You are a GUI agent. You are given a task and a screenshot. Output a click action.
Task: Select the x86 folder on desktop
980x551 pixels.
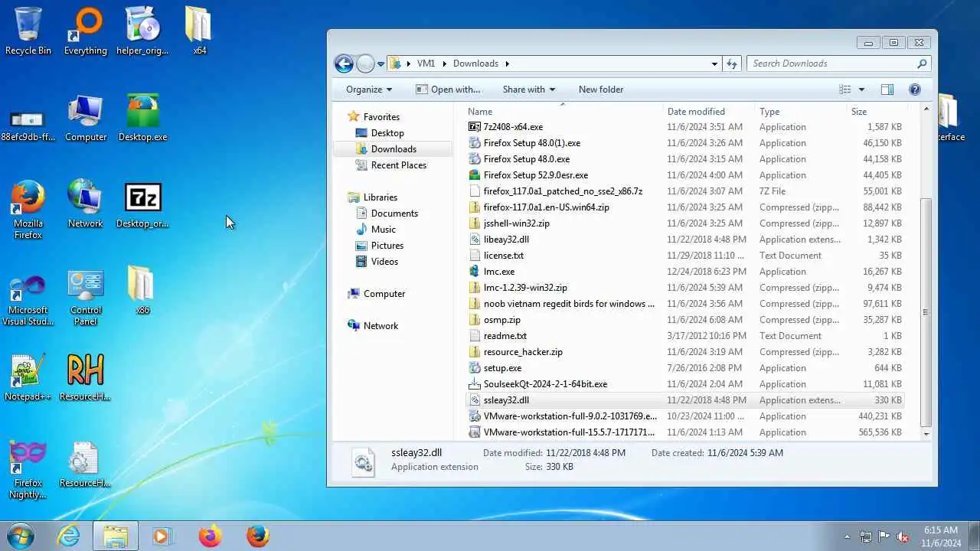pyautogui.click(x=142, y=291)
